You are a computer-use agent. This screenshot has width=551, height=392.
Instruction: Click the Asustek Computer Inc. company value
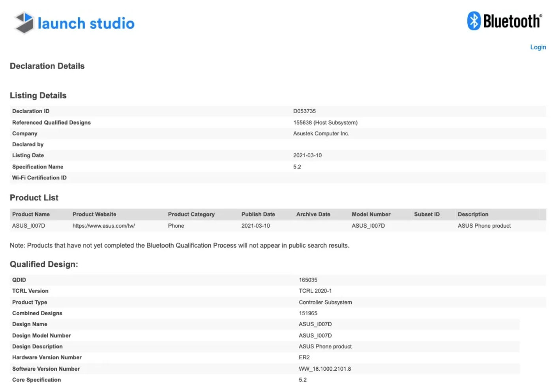[x=321, y=134]
